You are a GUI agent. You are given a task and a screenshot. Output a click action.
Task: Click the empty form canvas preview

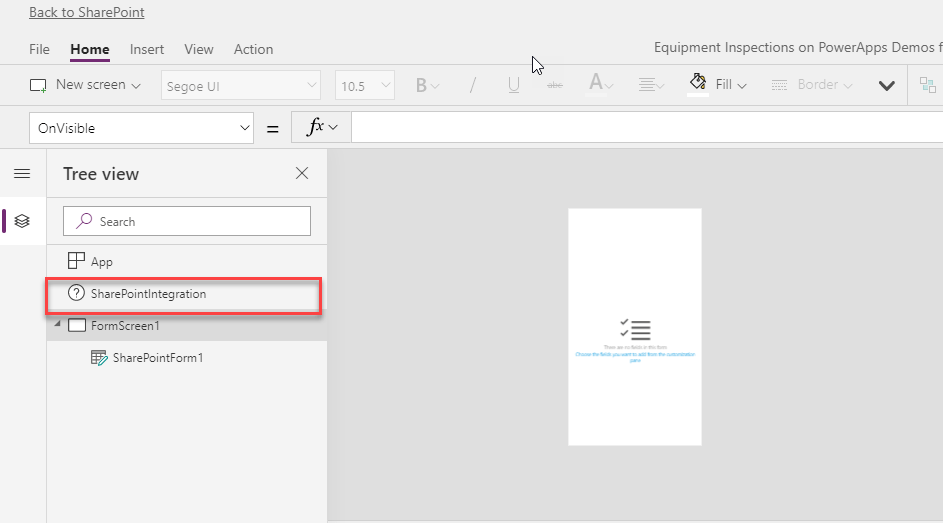634,327
